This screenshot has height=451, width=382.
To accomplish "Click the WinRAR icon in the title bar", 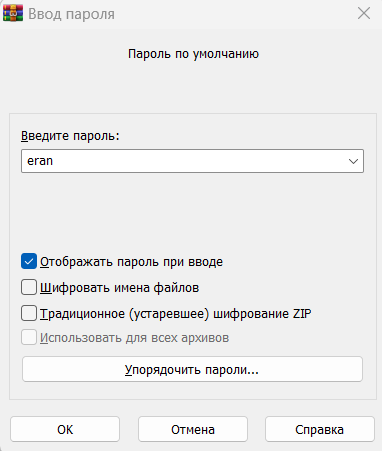I will pyautogui.click(x=13, y=13).
